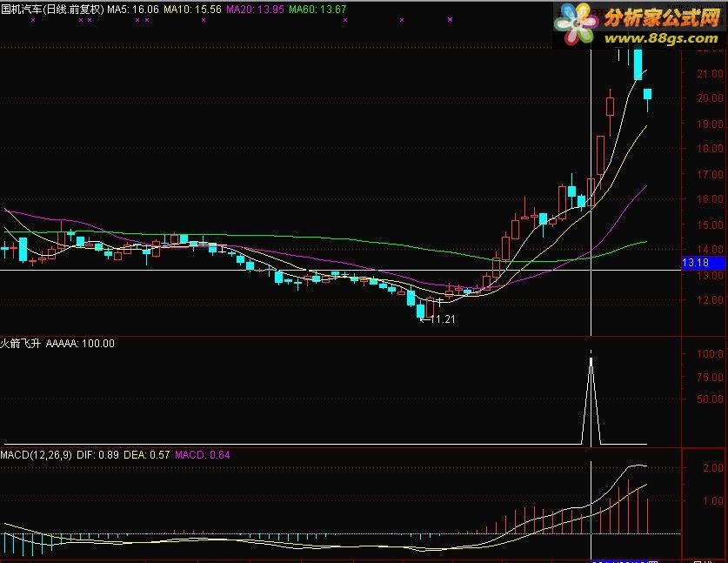
Task: Select the DEA: 0.57 value
Action: pyautogui.click(x=146, y=455)
